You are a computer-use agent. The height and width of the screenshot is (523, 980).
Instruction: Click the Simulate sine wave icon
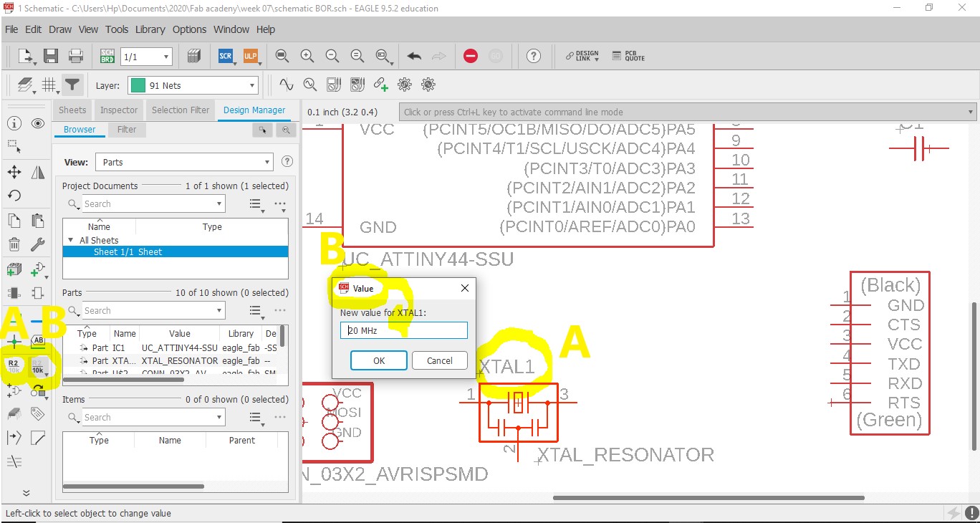287,85
